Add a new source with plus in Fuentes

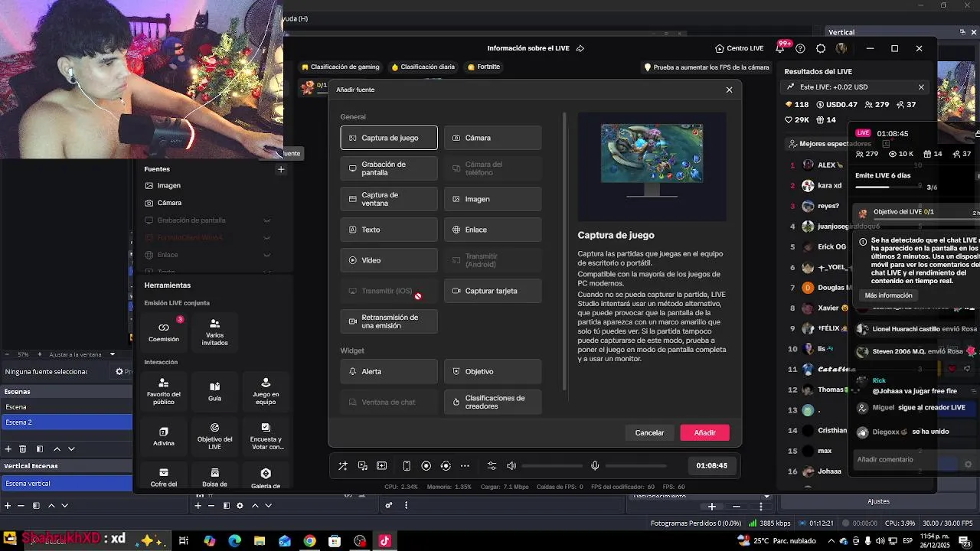tap(281, 169)
